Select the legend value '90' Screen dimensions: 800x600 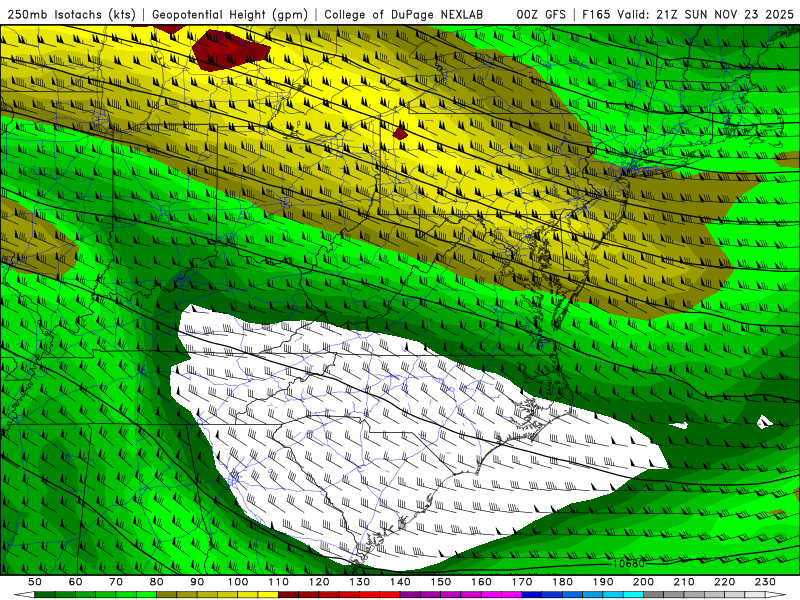[x=197, y=582]
